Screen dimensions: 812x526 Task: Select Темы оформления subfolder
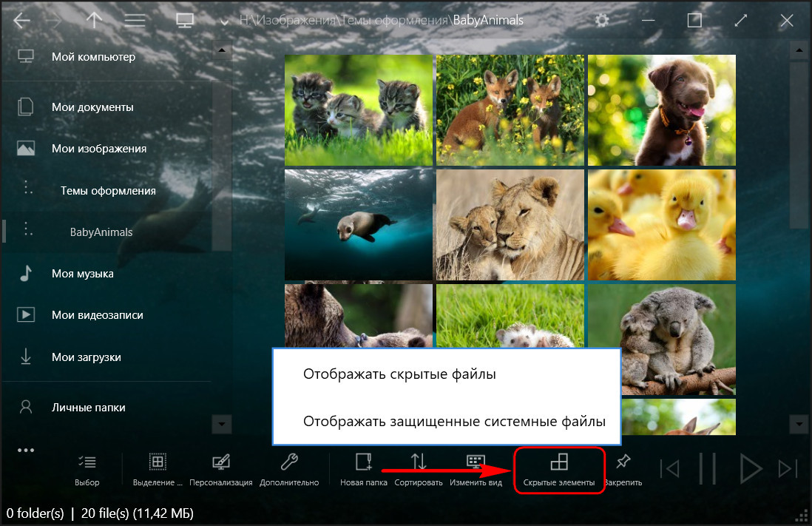108,190
